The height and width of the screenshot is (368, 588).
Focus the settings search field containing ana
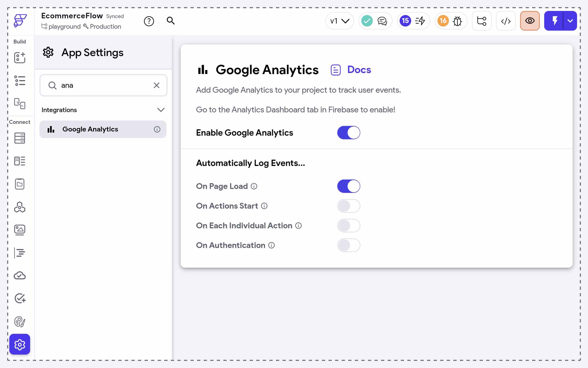(x=103, y=85)
